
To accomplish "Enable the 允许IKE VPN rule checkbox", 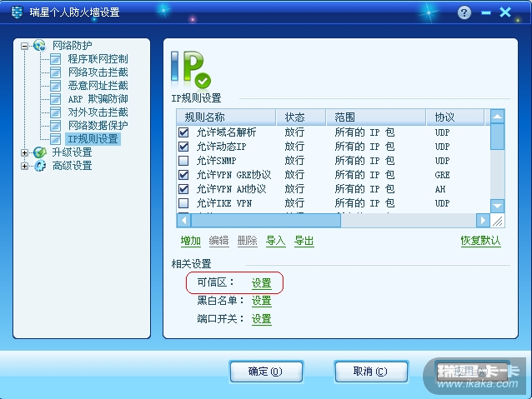I will (183, 203).
